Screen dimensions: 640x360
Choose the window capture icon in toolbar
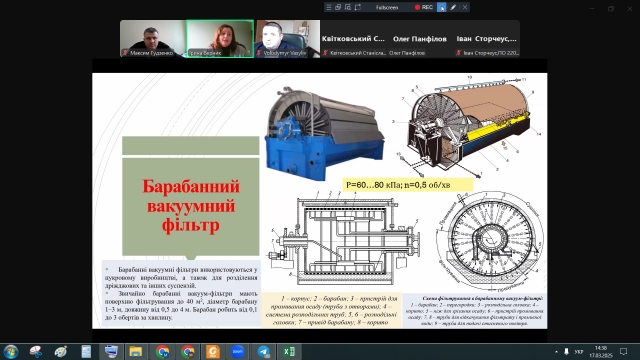click(338, 7)
